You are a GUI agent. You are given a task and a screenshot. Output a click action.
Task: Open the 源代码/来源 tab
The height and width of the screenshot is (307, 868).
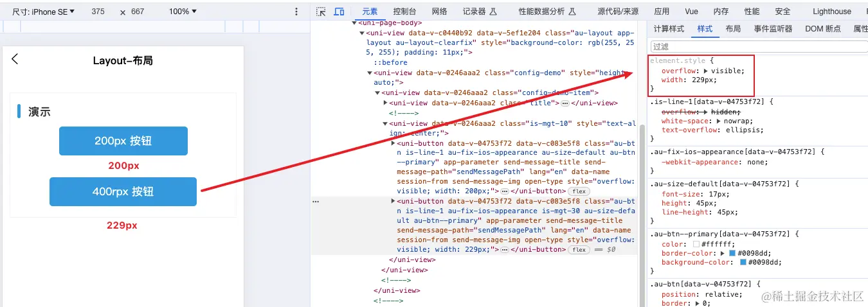pos(618,12)
